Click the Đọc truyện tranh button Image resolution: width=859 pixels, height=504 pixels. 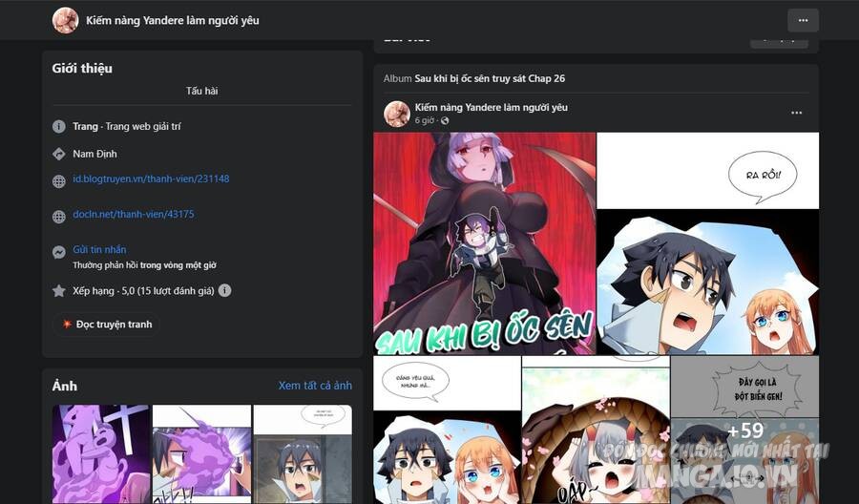106,325
